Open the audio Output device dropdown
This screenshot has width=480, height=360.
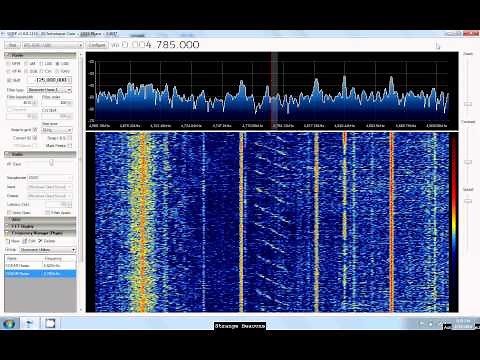(49, 196)
